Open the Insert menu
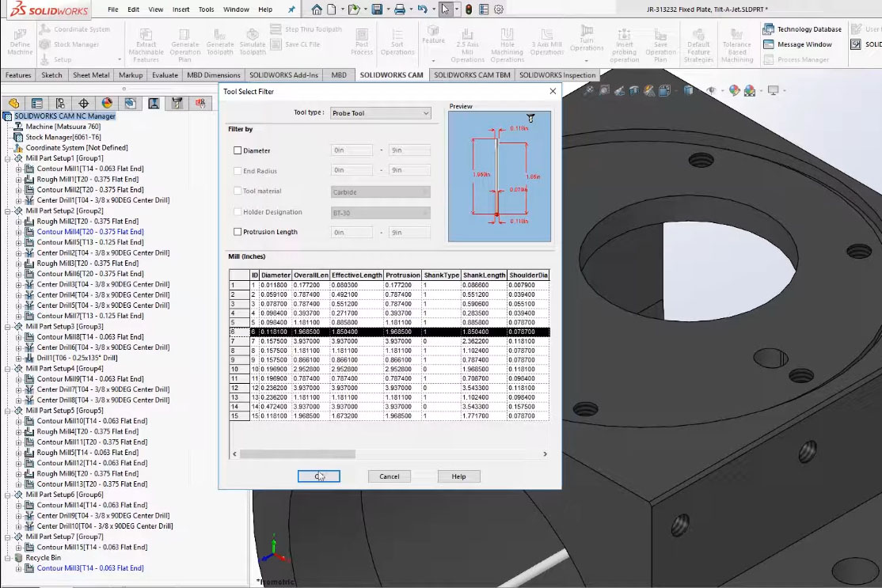882x588 pixels. [x=181, y=9]
